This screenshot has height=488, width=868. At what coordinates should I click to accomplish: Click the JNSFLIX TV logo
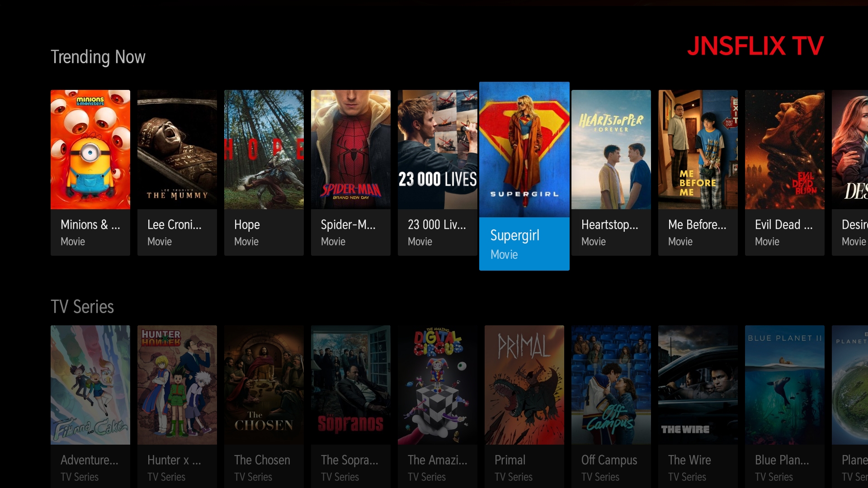coord(755,46)
